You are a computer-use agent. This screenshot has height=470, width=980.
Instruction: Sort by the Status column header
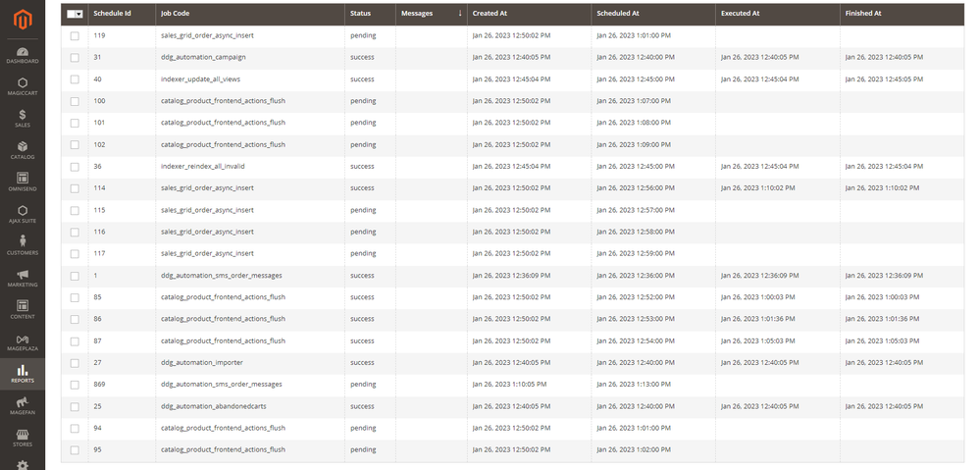tap(370, 13)
